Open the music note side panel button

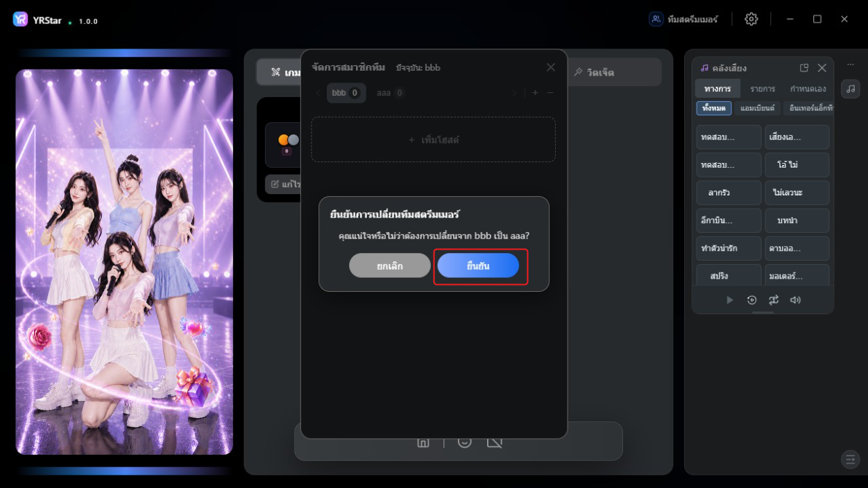[851, 89]
